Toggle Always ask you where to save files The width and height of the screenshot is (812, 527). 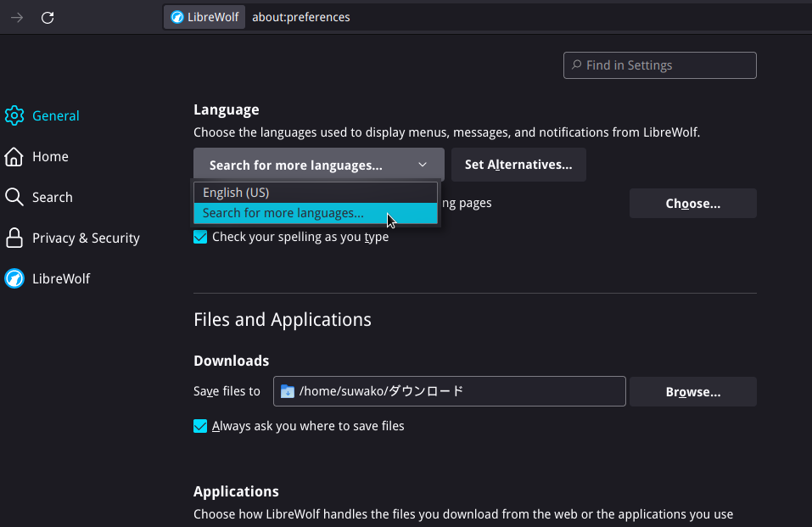click(200, 426)
